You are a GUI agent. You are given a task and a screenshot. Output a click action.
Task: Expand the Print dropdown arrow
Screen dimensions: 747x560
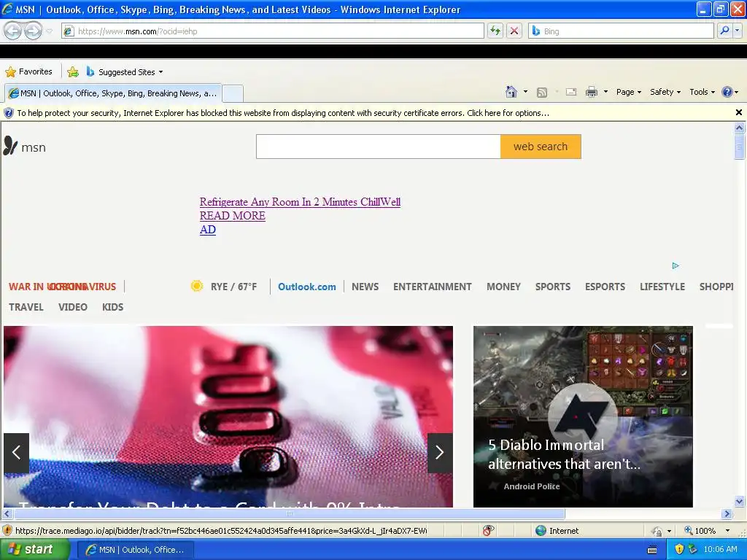click(x=605, y=92)
